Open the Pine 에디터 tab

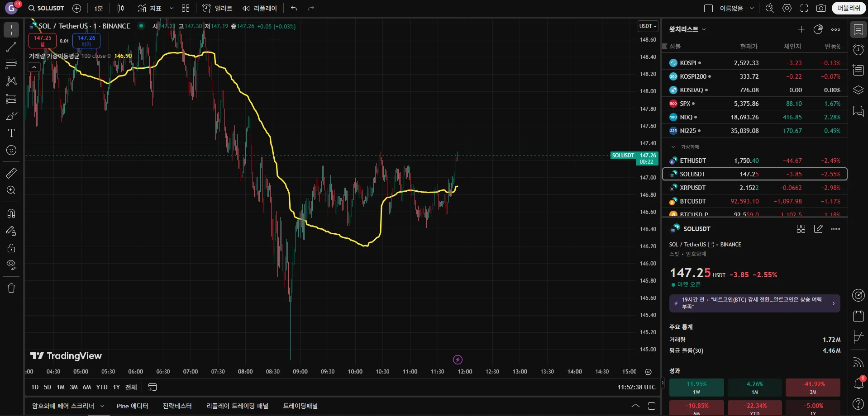(133, 406)
